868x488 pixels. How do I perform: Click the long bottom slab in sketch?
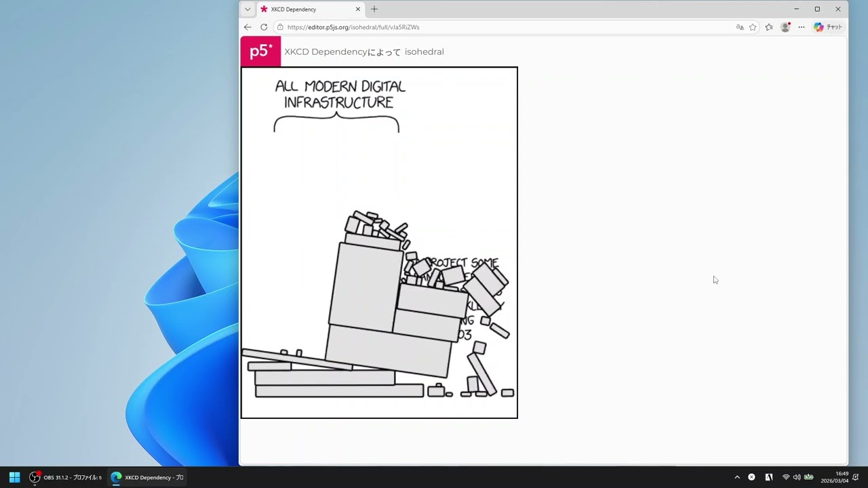coord(339,390)
